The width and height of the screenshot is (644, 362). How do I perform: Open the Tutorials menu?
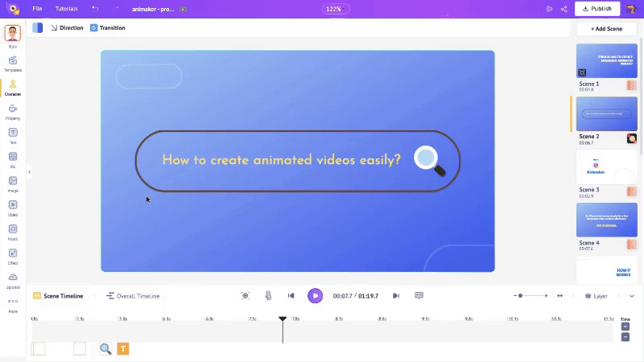point(67,9)
